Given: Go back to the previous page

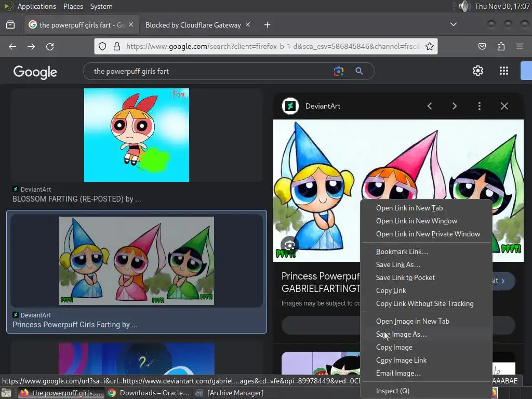Looking at the screenshot, I should [12, 46].
